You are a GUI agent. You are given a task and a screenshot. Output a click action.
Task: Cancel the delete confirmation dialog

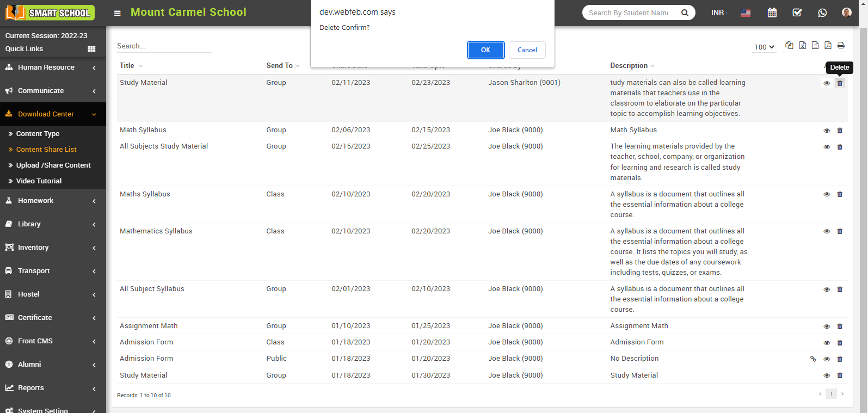[527, 50]
